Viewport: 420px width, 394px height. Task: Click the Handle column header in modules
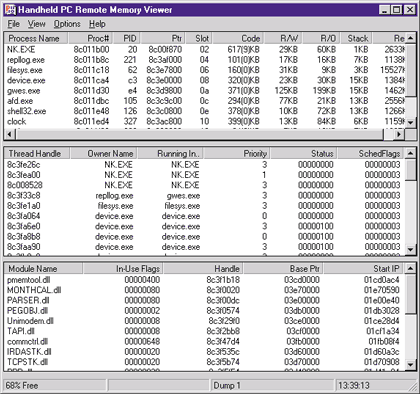203,268
